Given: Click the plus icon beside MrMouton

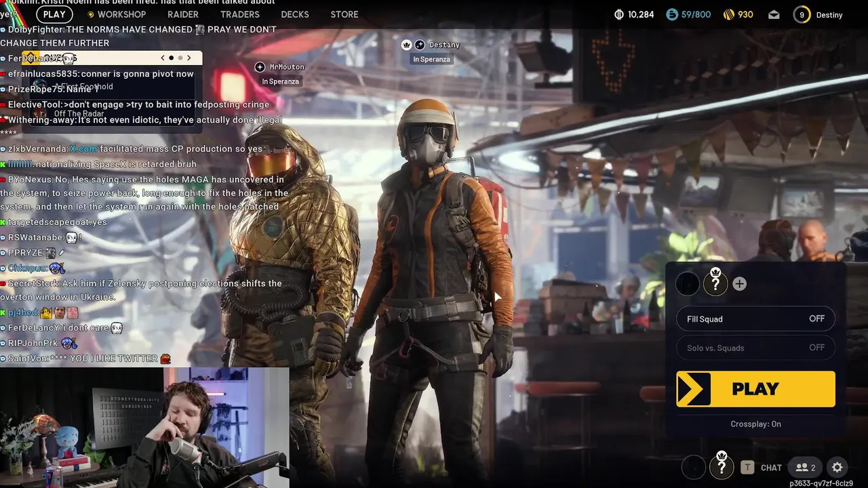Looking at the screenshot, I should click(x=260, y=66).
